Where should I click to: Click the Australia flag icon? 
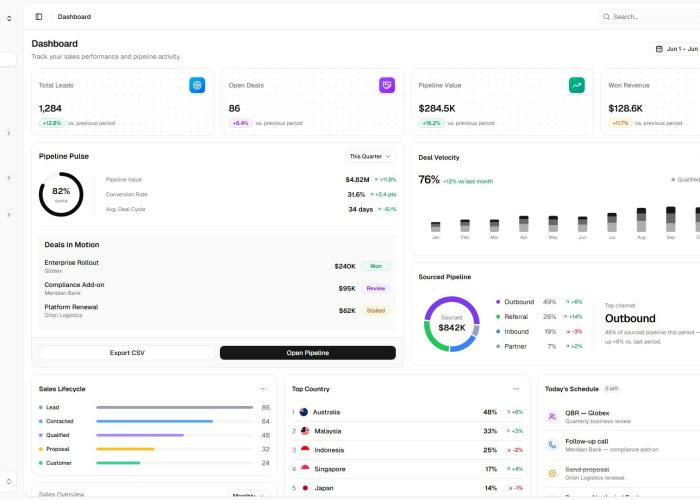pyautogui.click(x=304, y=412)
